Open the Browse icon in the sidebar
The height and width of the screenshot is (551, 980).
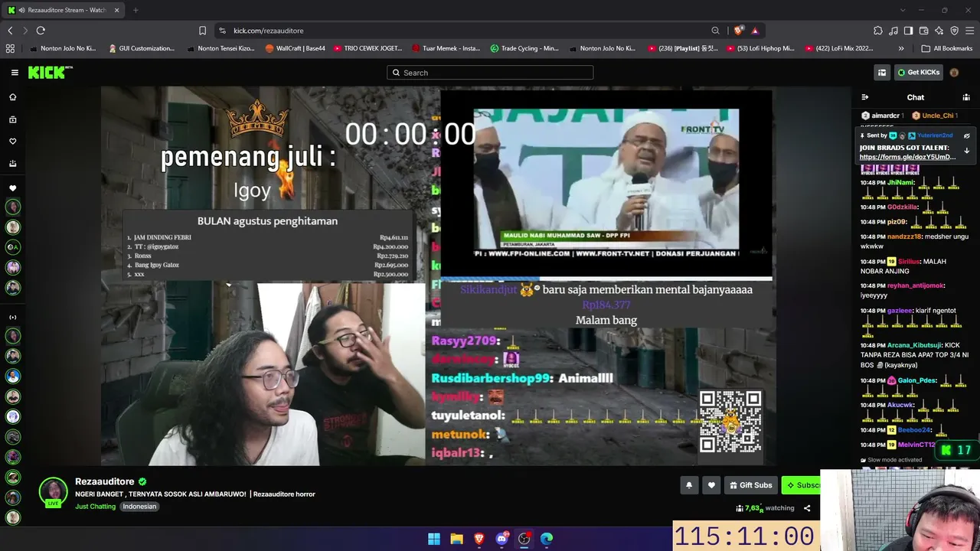point(13,119)
